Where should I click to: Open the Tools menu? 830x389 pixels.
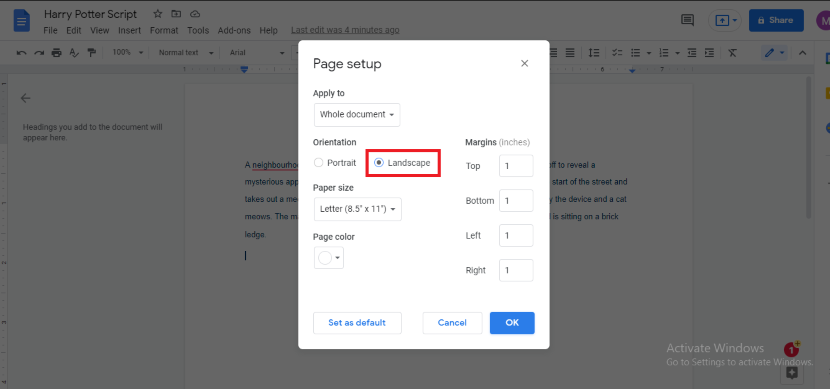[198, 31]
